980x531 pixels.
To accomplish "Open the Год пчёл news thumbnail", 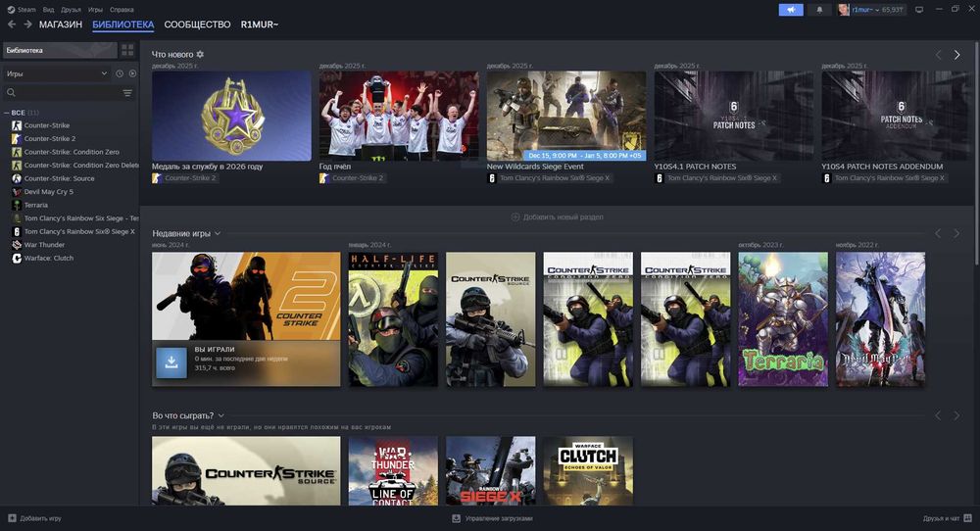I will 399,116.
